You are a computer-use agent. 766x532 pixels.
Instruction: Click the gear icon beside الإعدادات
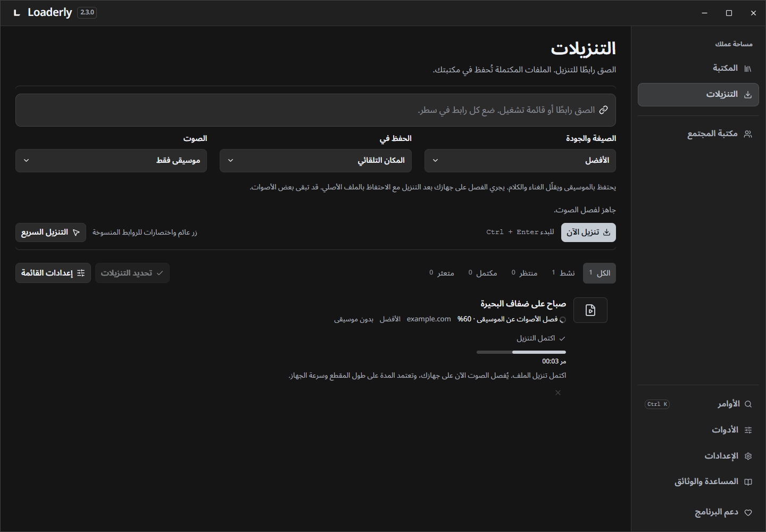click(748, 456)
